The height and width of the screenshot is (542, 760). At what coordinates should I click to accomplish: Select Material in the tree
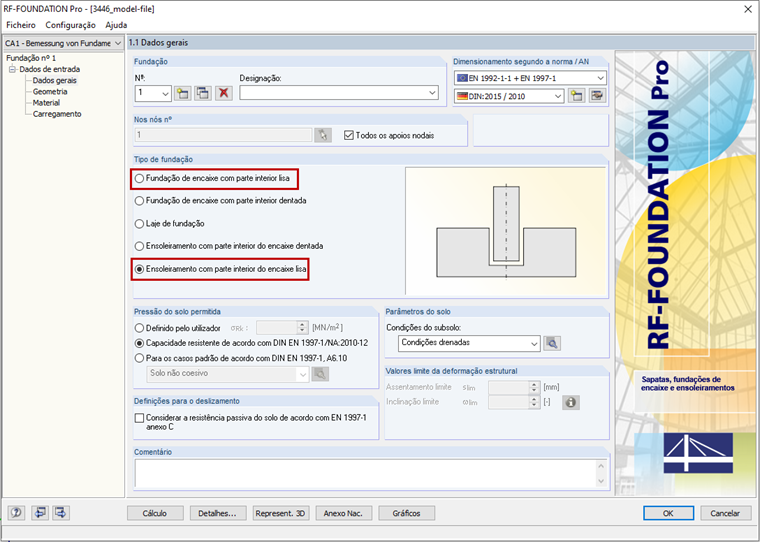point(46,103)
